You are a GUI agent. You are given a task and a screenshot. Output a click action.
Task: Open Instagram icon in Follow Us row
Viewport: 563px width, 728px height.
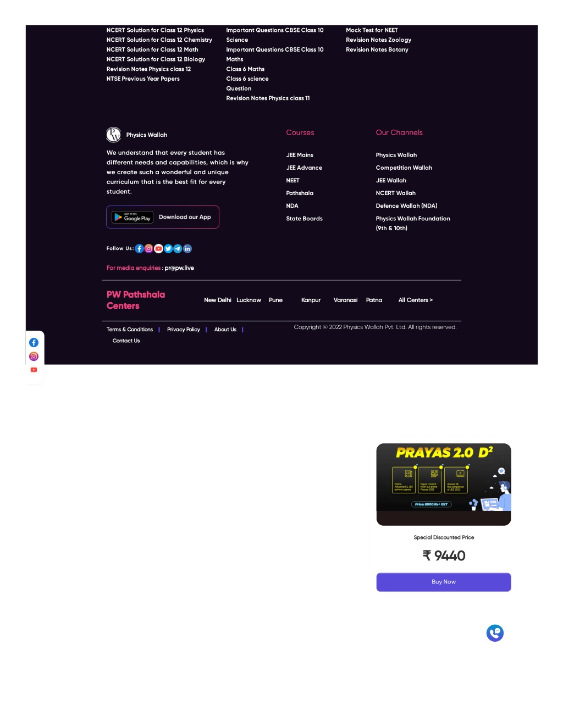148,249
